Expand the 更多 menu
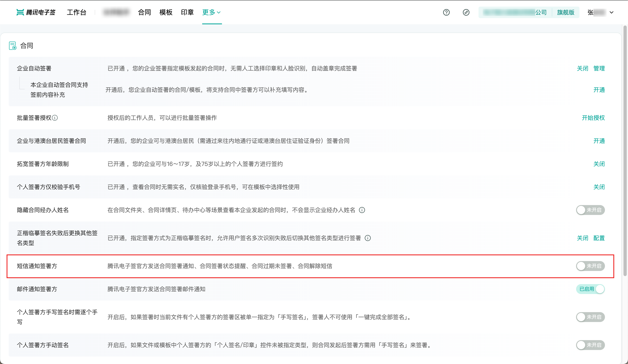This screenshot has height=364, width=628. (x=211, y=12)
